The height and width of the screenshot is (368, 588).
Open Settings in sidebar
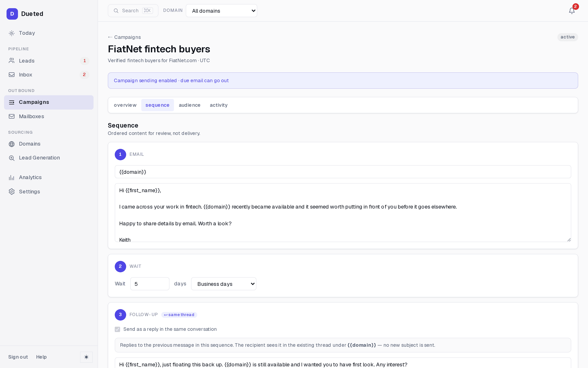coord(49,192)
